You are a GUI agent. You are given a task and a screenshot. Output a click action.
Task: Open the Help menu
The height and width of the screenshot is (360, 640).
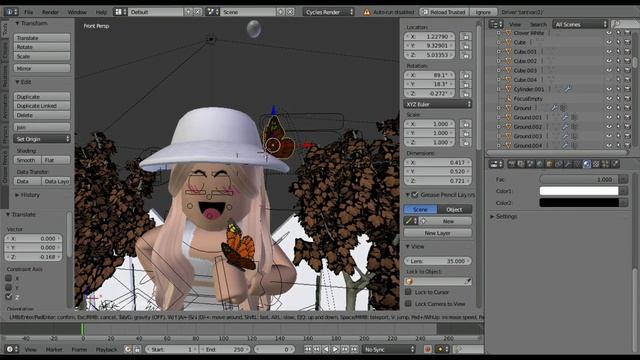101,12
